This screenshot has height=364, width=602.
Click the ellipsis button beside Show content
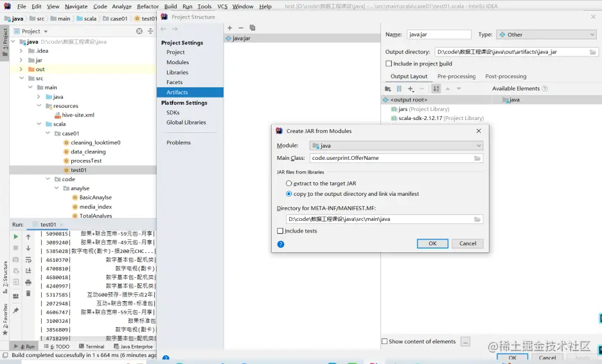(x=465, y=342)
